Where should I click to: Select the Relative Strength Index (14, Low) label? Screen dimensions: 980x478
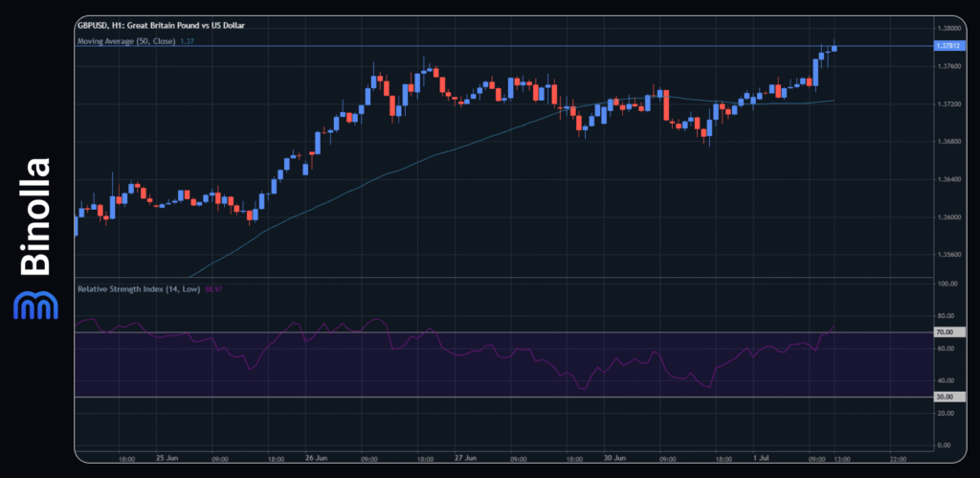[137, 288]
